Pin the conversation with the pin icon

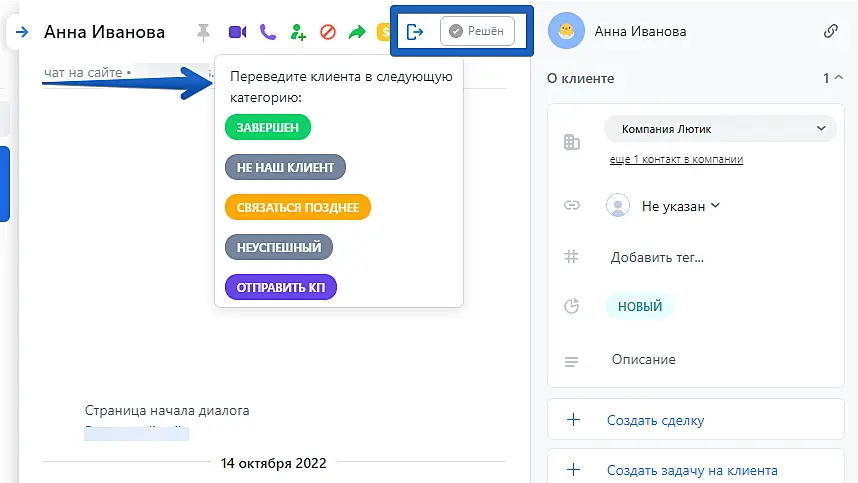[205, 32]
